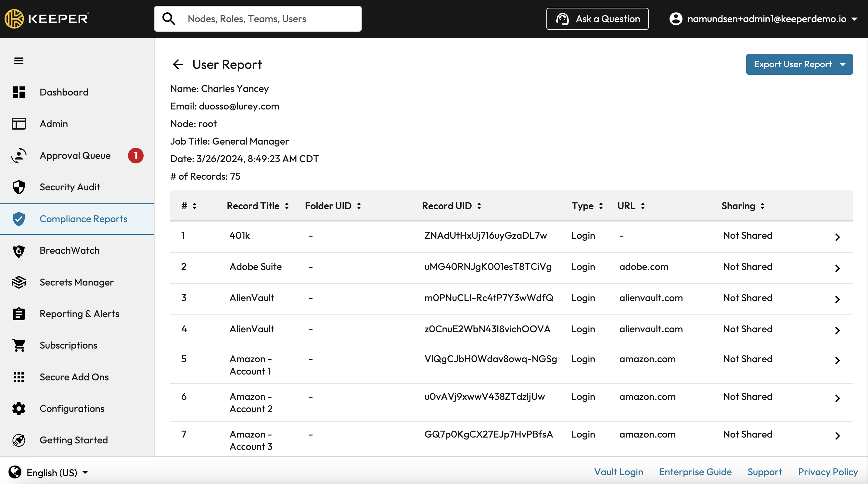Expand details chevron for 401k record

[837, 237]
